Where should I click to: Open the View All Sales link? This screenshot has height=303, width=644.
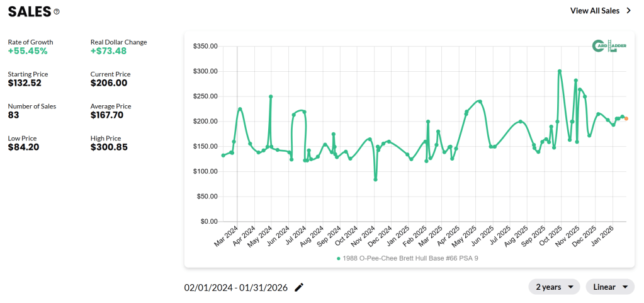click(x=595, y=11)
